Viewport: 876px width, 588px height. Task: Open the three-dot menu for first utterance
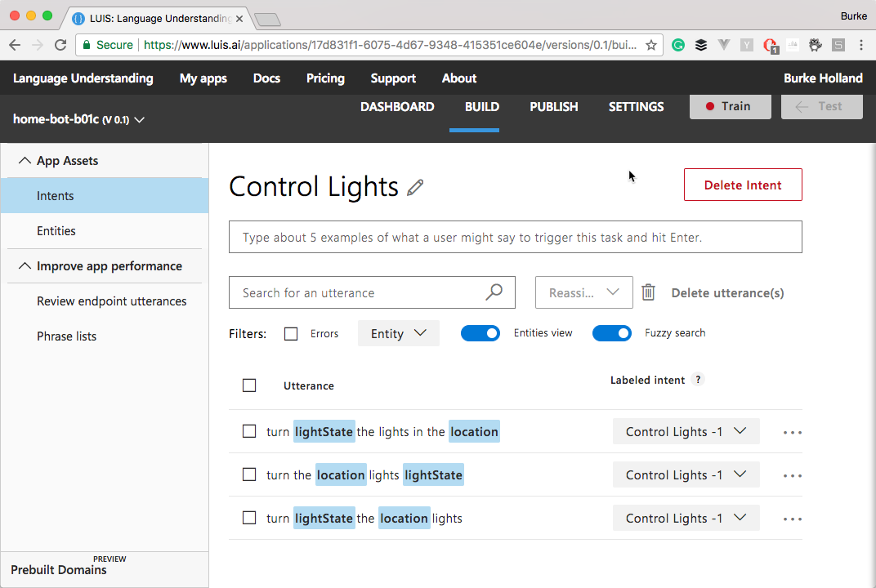[792, 432]
